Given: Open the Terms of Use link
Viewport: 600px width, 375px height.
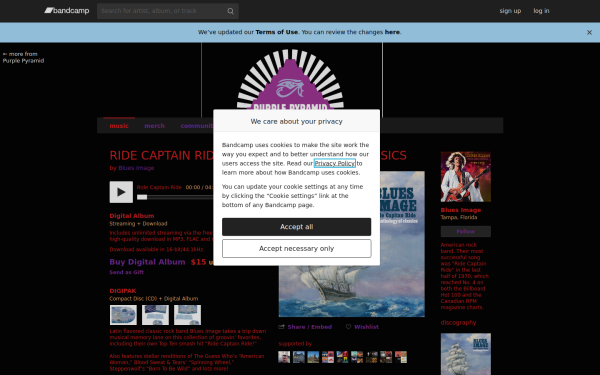Looking at the screenshot, I should [x=276, y=32].
